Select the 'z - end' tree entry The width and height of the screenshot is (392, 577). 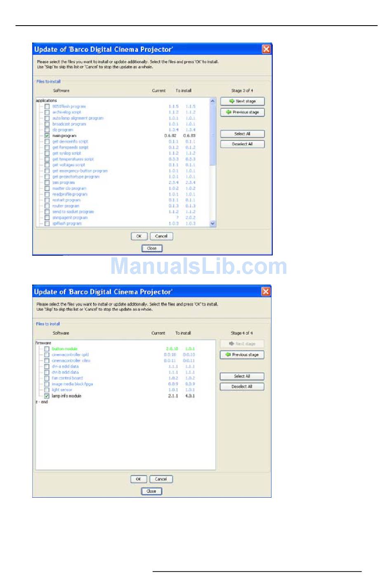(x=42, y=402)
